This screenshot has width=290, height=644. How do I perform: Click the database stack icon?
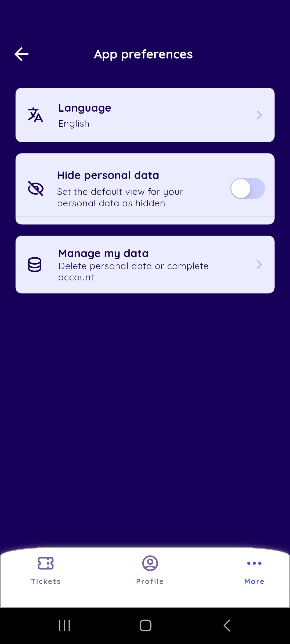35,265
